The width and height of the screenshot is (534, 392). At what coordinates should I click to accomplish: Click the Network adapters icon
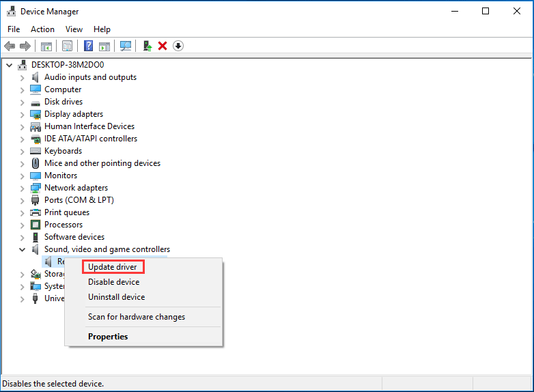coord(36,188)
